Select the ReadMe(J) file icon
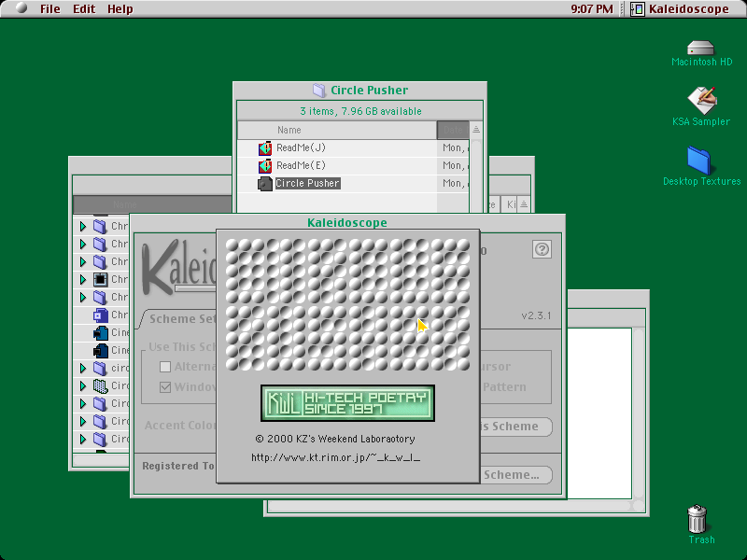747x560 pixels. click(265, 148)
